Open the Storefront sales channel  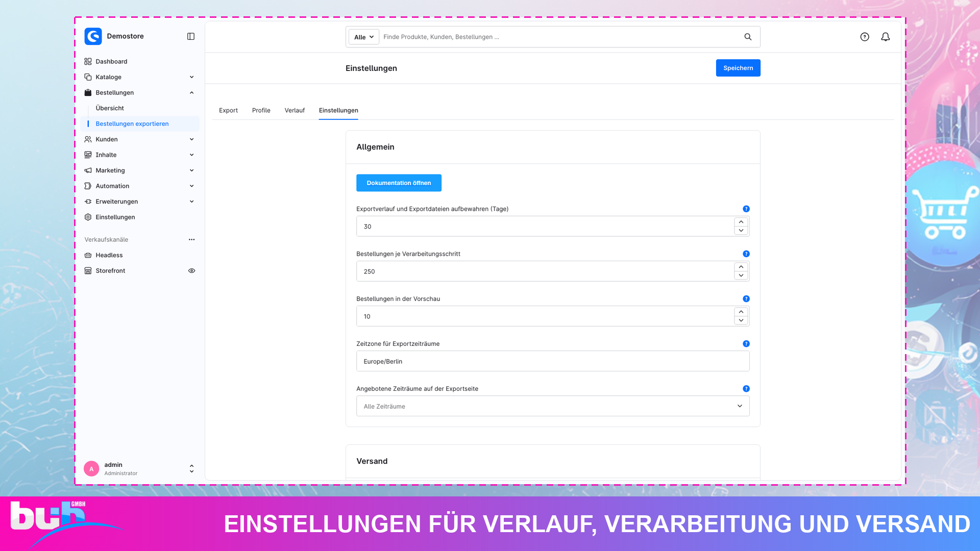110,270
